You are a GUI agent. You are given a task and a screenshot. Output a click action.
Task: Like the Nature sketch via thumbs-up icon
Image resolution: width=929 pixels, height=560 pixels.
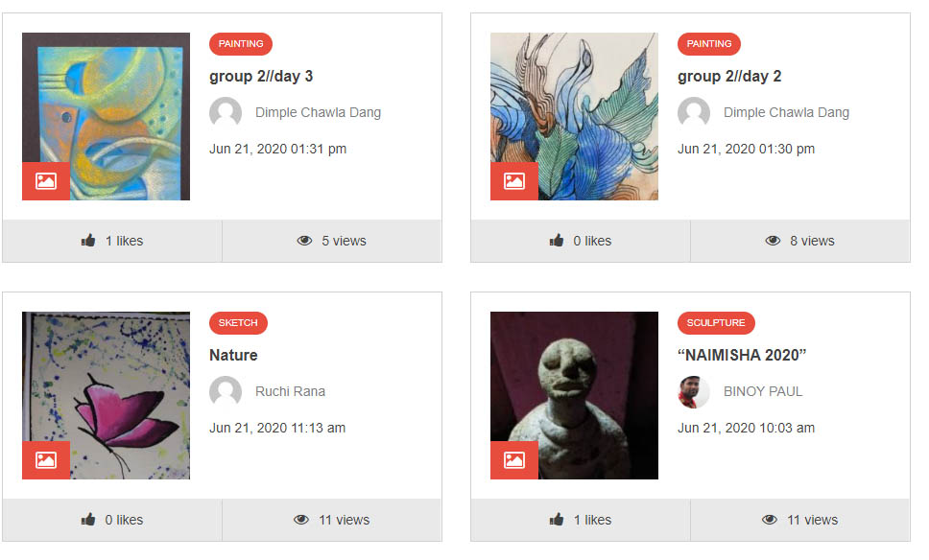coord(88,520)
